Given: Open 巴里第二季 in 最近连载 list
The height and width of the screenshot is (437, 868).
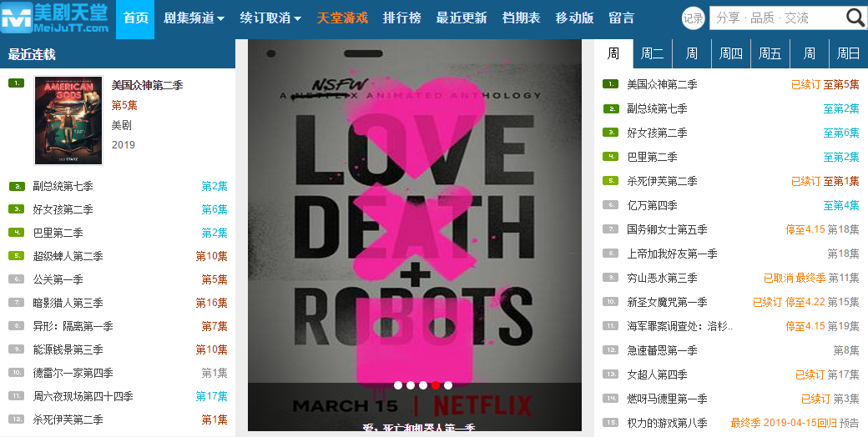Looking at the screenshot, I should (58, 233).
